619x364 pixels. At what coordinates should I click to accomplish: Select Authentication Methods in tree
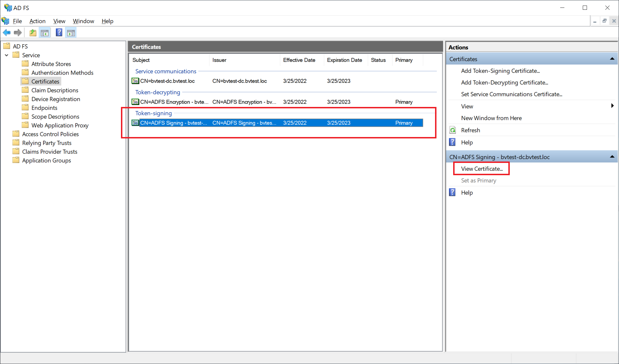(62, 73)
